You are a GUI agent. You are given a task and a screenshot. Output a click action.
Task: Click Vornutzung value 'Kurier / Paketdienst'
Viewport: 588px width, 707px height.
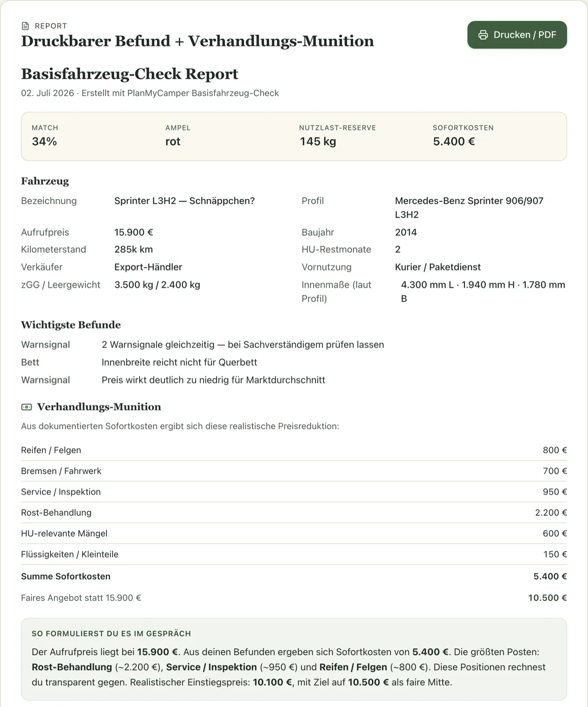click(438, 267)
